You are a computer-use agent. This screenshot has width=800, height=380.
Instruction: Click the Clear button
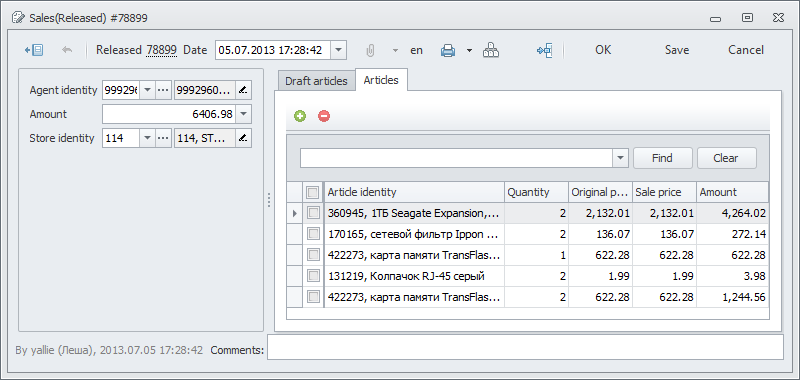coord(726,158)
